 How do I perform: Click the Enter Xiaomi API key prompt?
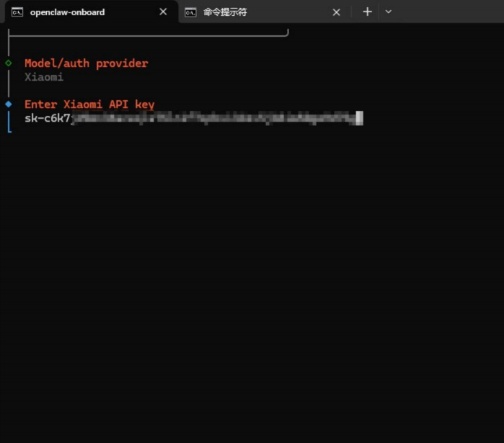(89, 104)
